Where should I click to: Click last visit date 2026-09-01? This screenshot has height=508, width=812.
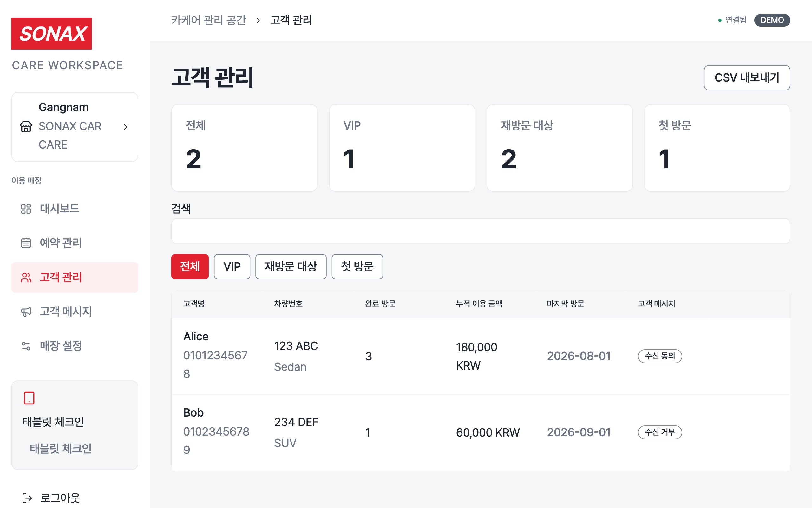pyautogui.click(x=579, y=432)
